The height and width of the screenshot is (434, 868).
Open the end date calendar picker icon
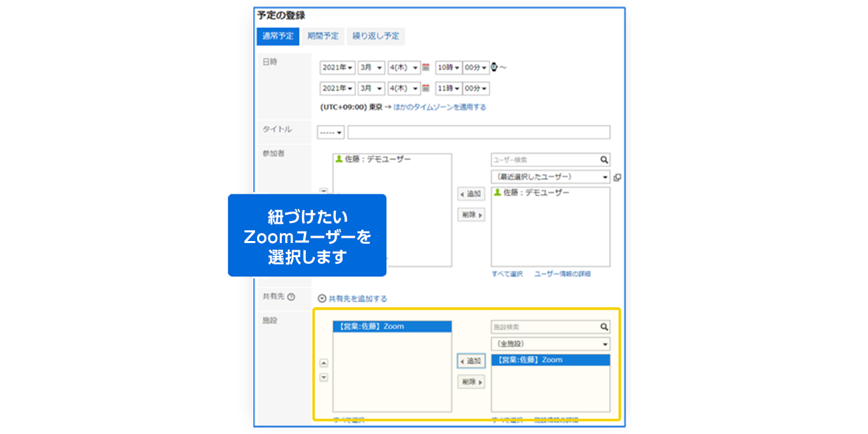point(425,88)
